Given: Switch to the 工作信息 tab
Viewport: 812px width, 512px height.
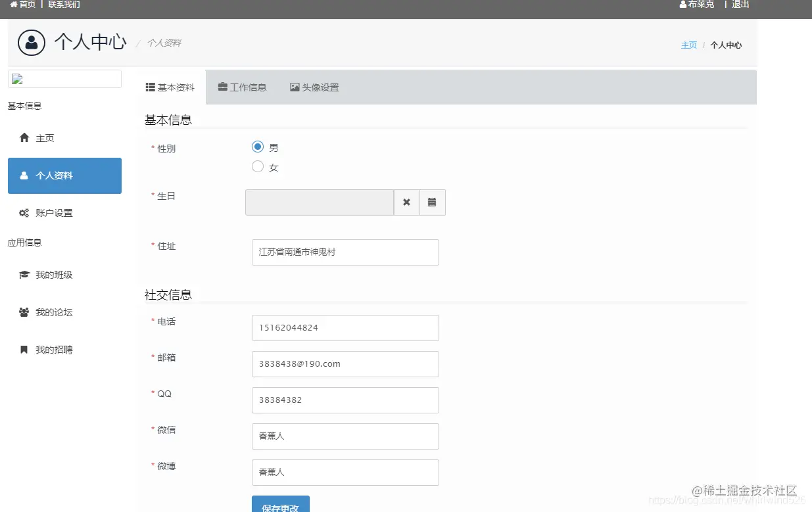Looking at the screenshot, I should (242, 87).
